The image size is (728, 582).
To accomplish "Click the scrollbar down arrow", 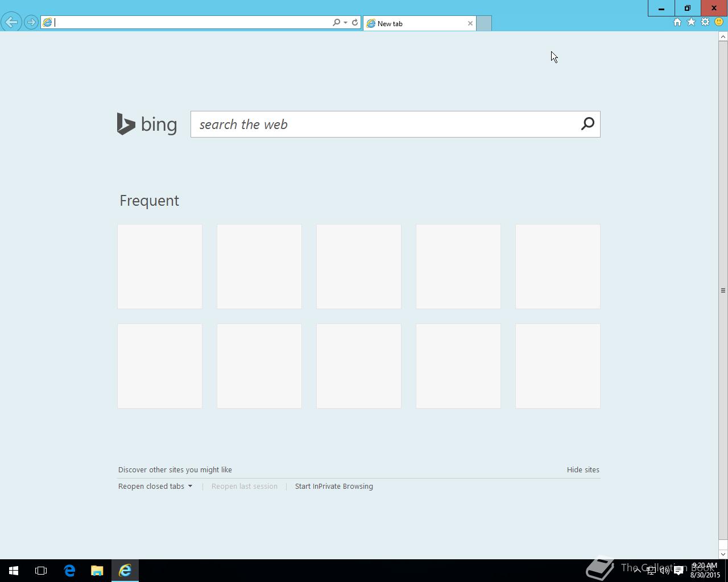I will [723, 554].
